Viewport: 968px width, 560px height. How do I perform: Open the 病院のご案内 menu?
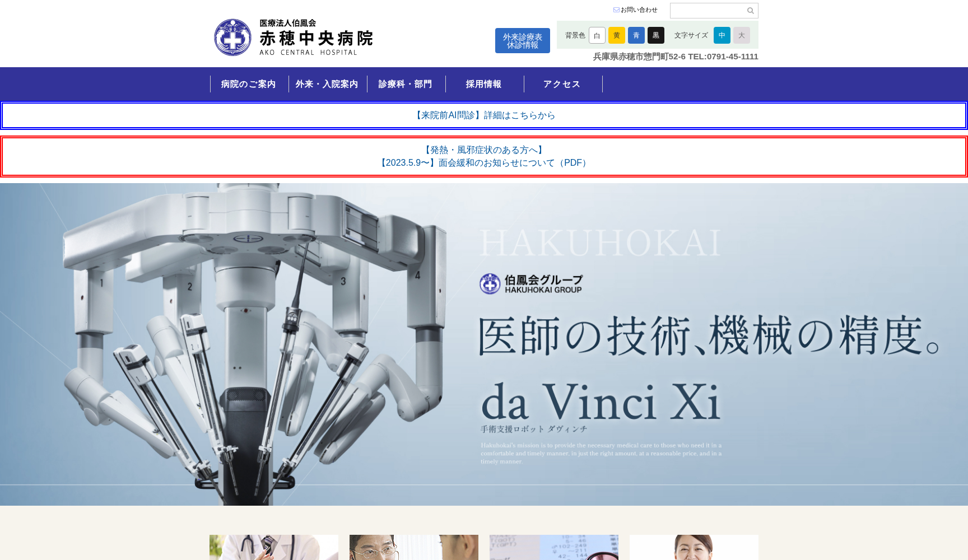pyautogui.click(x=249, y=84)
